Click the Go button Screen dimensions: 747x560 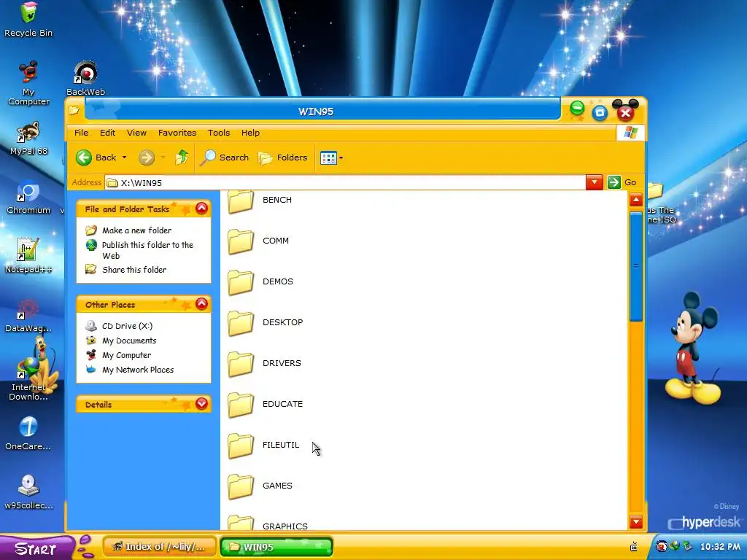point(622,182)
